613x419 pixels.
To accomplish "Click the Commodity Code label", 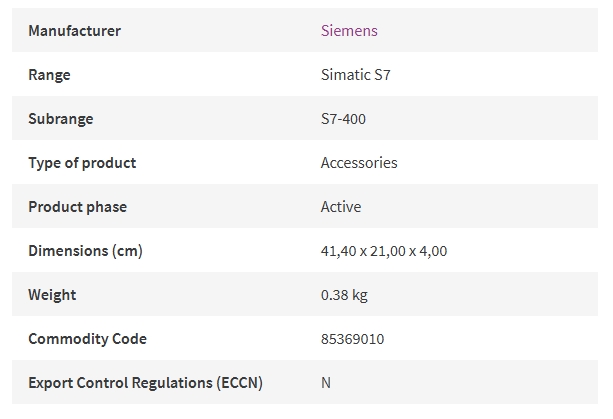I will [x=87, y=338].
